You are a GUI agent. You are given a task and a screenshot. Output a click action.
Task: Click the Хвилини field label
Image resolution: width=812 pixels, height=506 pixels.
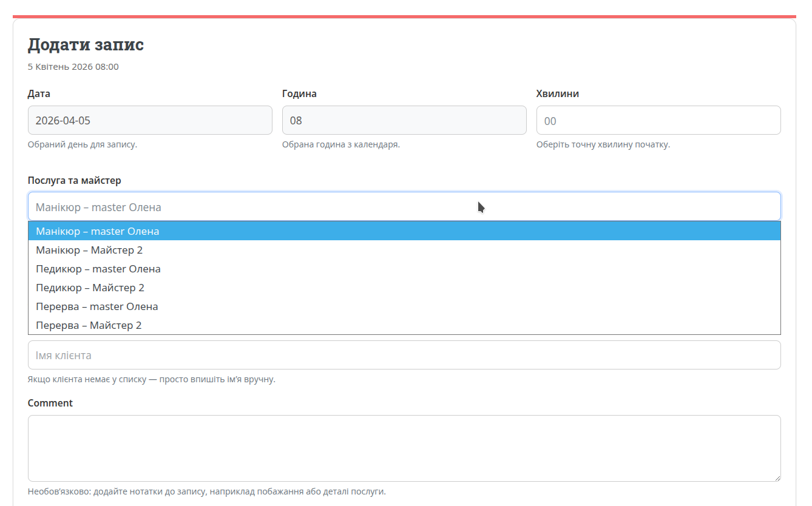click(x=557, y=94)
